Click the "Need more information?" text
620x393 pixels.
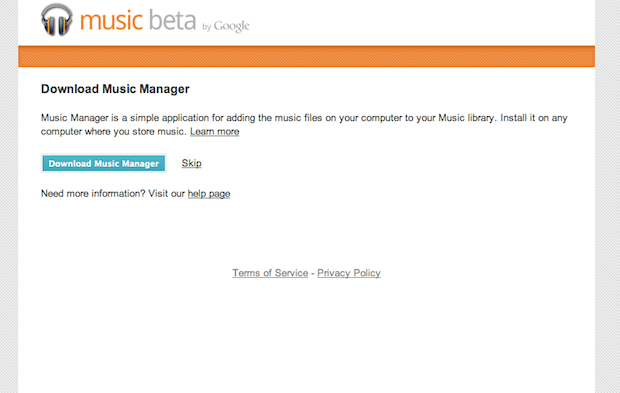coord(93,194)
